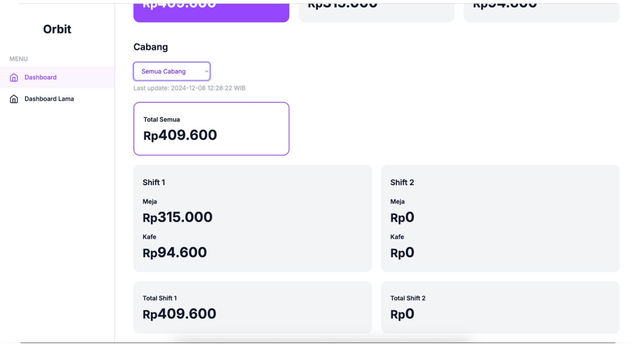The image size is (644, 344).
Task: Click the Total Shift 2 card
Action: [500, 307]
